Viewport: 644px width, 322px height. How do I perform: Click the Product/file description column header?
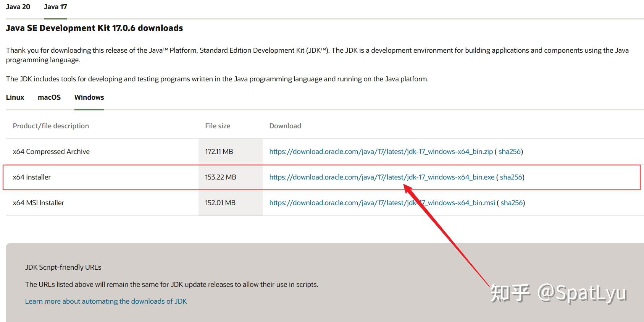51,126
